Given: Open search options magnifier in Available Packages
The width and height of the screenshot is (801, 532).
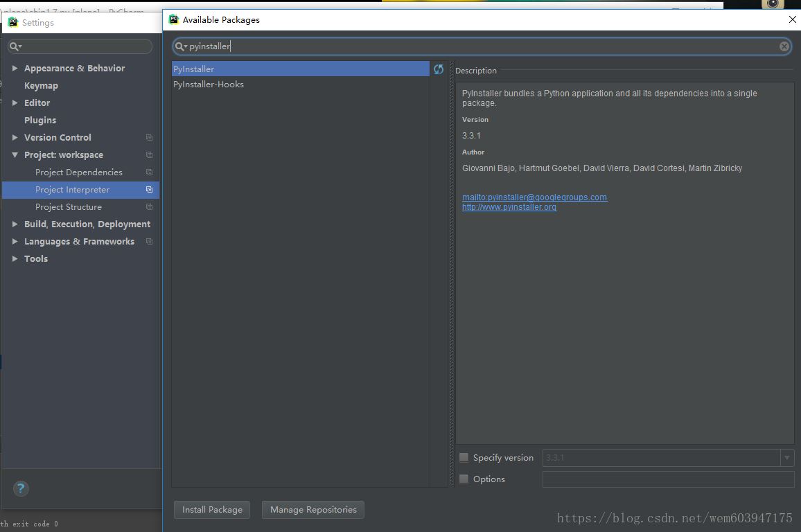Looking at the screenshot, I should click(181, 46).
